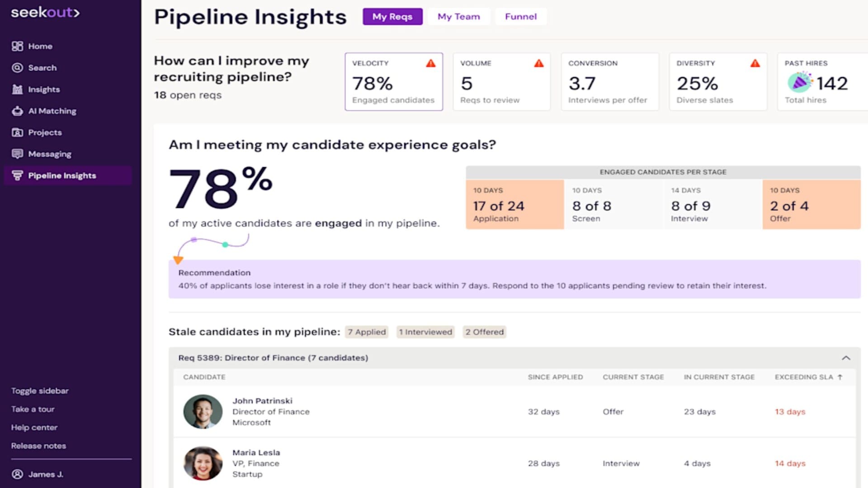Screen dimensions: 868x488
Task: Collapse the Req 5389 Director of Finance section
Action: pyautogui.click(x=845, y=358)
